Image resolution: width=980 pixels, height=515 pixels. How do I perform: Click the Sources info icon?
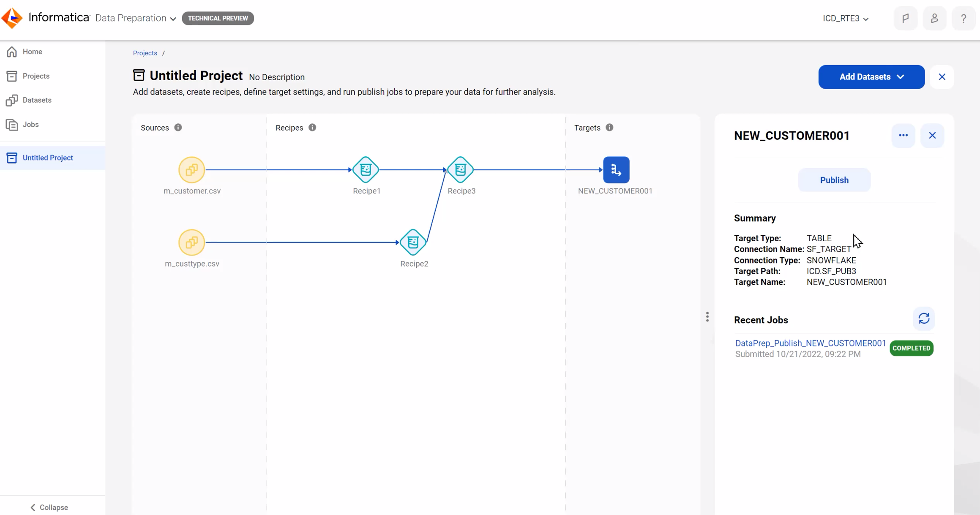pyautogui.click(x=178, y=128)
